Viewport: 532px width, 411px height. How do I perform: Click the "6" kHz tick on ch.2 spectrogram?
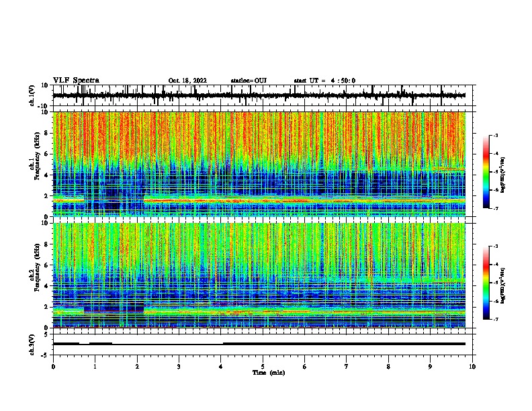pyautogui.click(x=46, y=265)
